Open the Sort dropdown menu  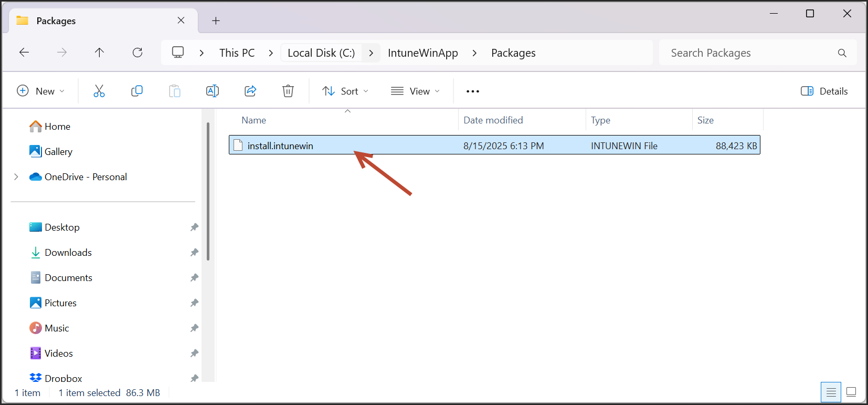coord(345,91)
